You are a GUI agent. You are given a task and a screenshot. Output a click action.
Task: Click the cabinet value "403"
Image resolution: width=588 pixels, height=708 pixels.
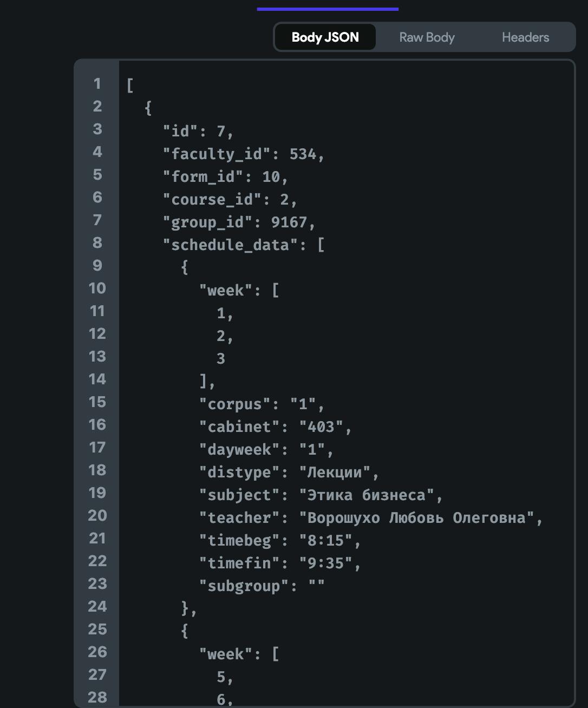(321, 427)
